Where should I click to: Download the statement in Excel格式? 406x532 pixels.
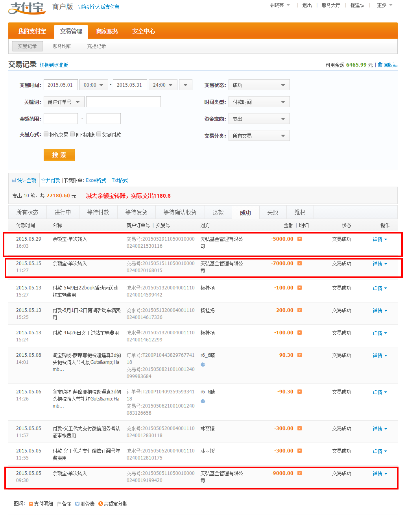tap(96, 180)
